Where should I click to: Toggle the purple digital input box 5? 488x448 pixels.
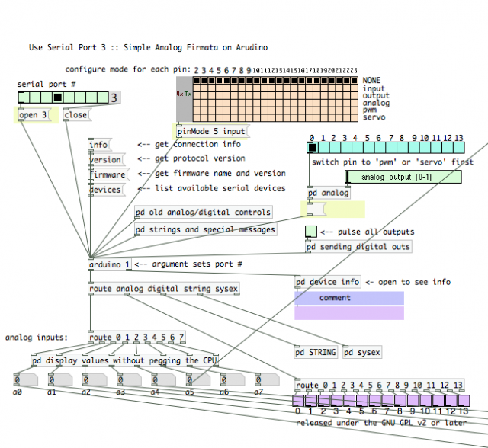[x=362, y=401]
